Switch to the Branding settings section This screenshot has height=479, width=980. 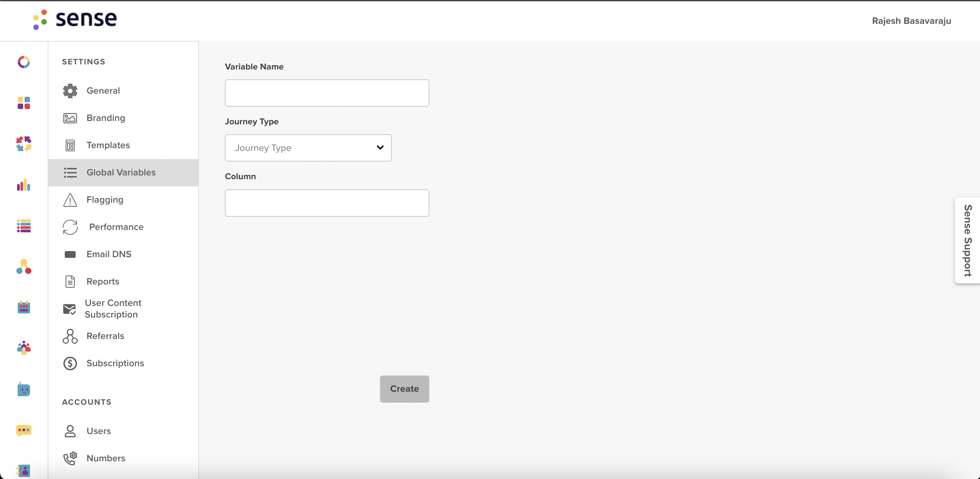click(105, 118)
